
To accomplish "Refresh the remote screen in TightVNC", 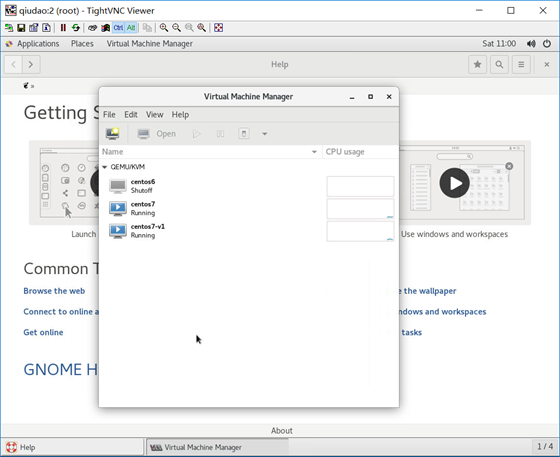I will point(76,28).
